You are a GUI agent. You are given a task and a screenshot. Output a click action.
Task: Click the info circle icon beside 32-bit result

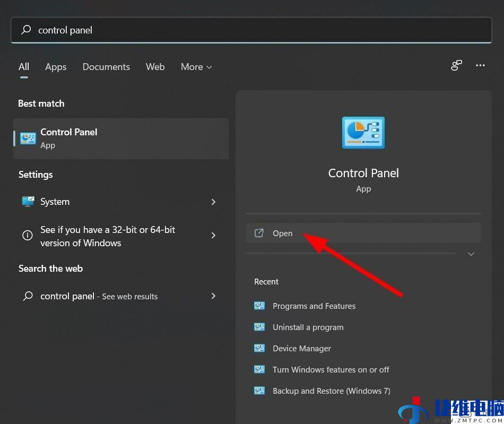27,235
